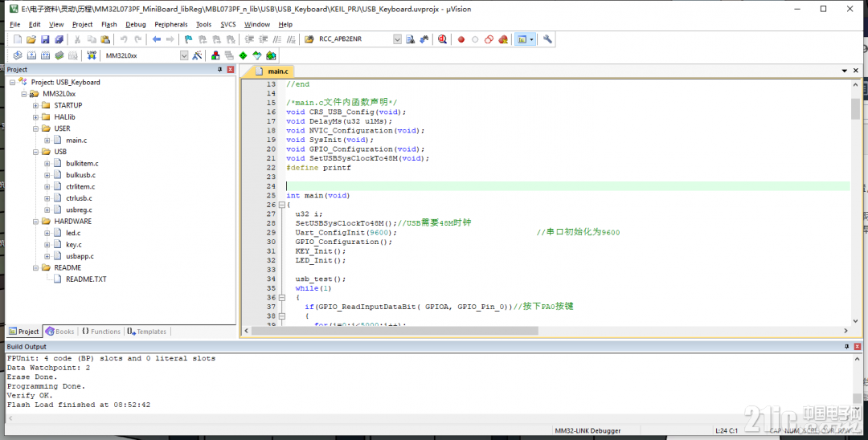
Task: Open Batch Build with the stacked layers icon
Action: tap(59, 55)
